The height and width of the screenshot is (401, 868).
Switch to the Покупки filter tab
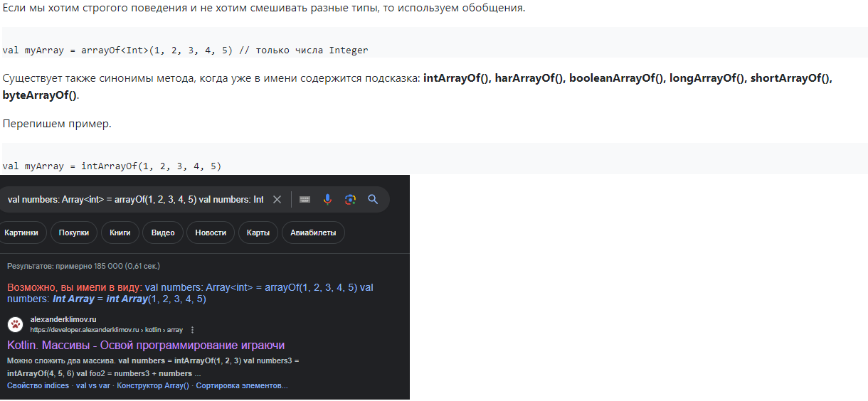(x=74, y=232)
